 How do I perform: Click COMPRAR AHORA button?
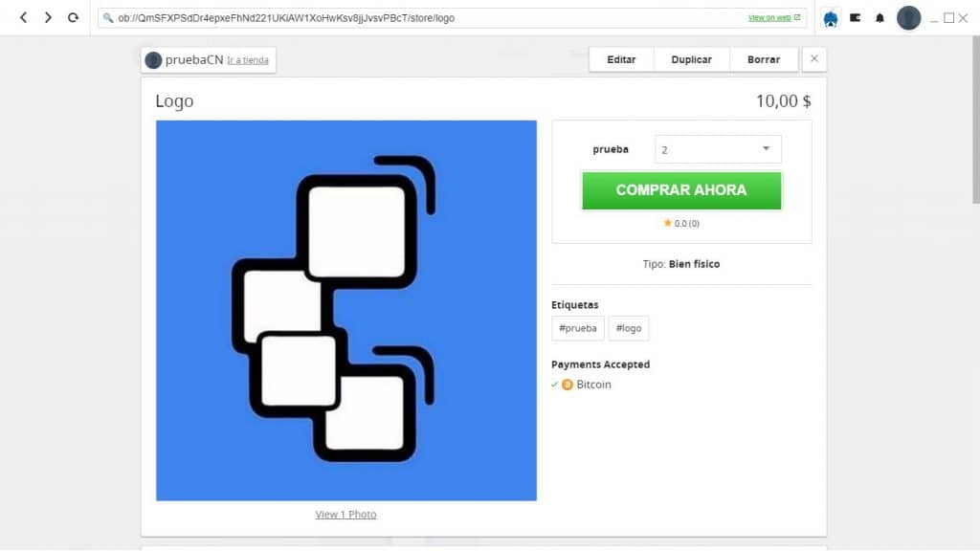(x=681, y=190)
